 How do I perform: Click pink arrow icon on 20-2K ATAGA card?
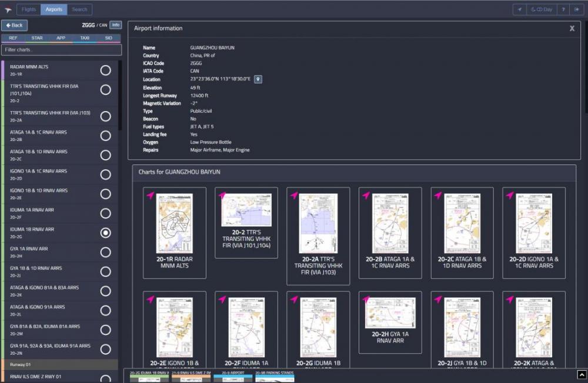510,299
